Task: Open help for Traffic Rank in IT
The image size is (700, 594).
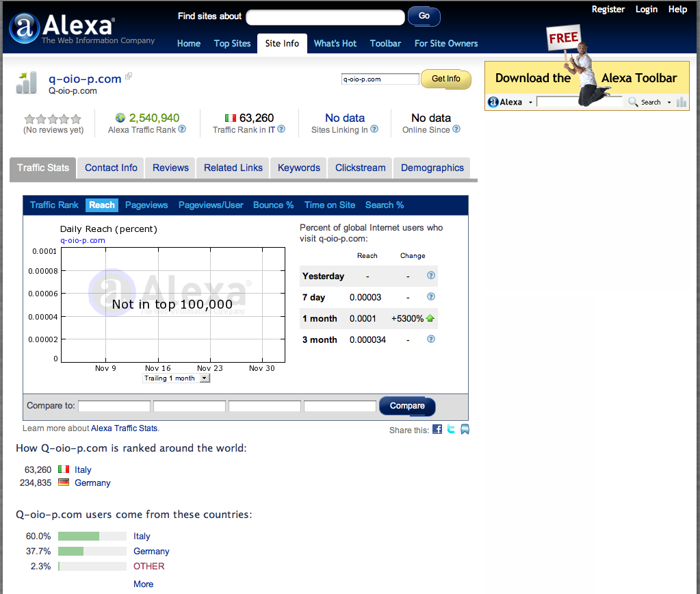Action: [x=281, y=129]
